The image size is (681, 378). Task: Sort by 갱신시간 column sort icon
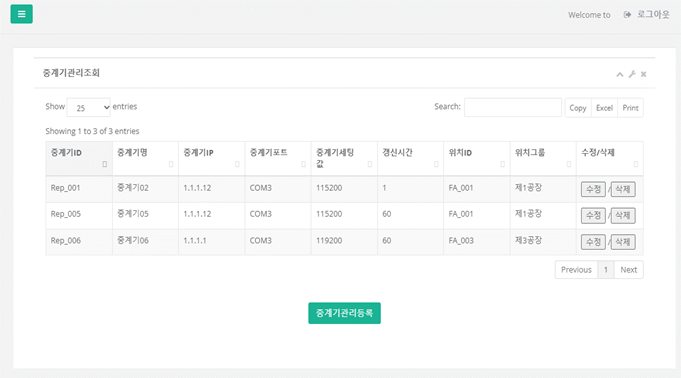[x=436, y=164]
